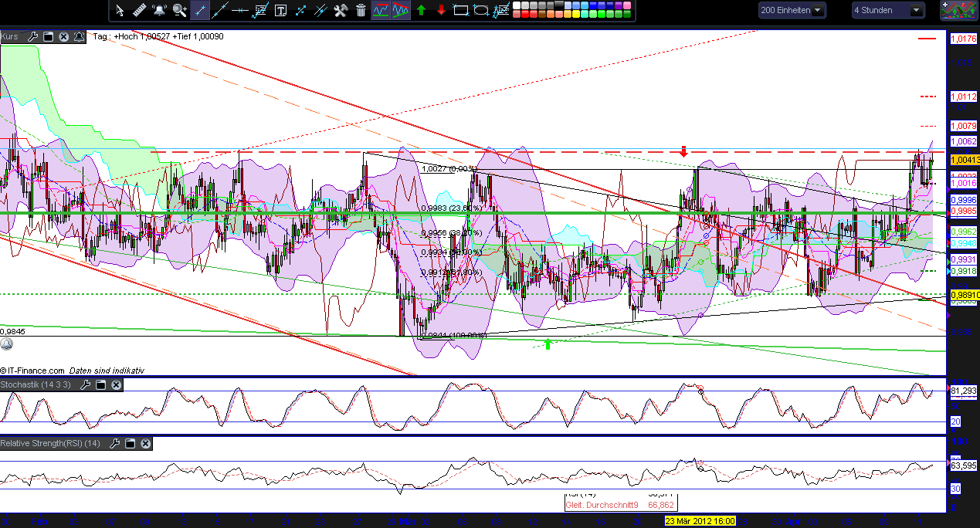
Task: Click the 0,9948 cyan price label
Action: 963,243
